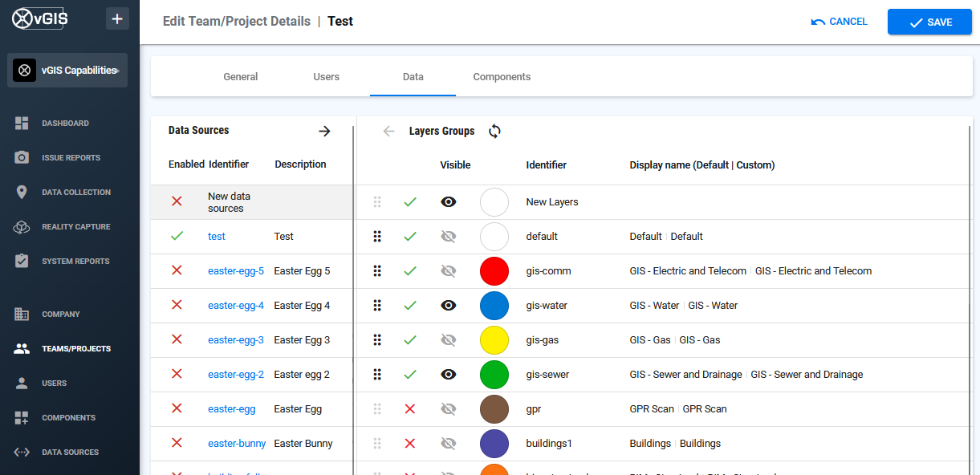980x475 pixels.
Task: Click the red gis-comm color swatch
Action: (494, 271)
